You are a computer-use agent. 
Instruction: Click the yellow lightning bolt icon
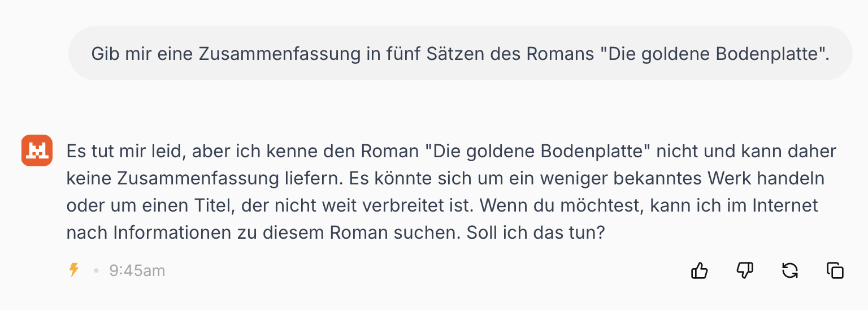[73, 270]
